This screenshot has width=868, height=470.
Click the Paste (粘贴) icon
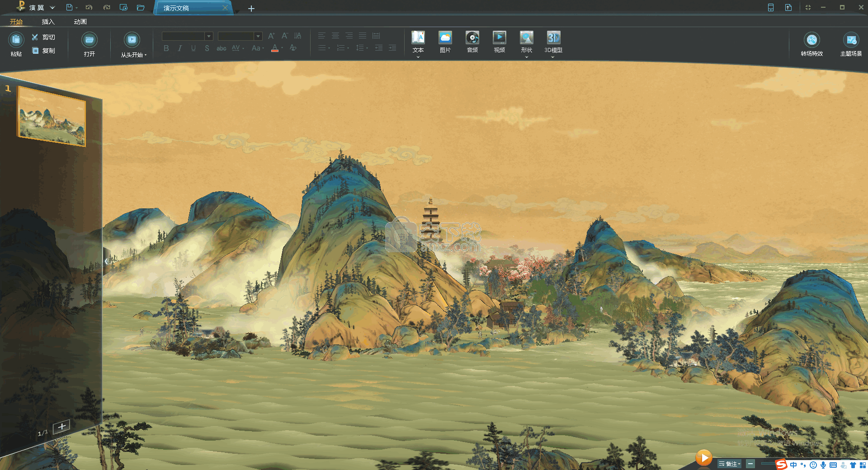click(x=16, y=40)
